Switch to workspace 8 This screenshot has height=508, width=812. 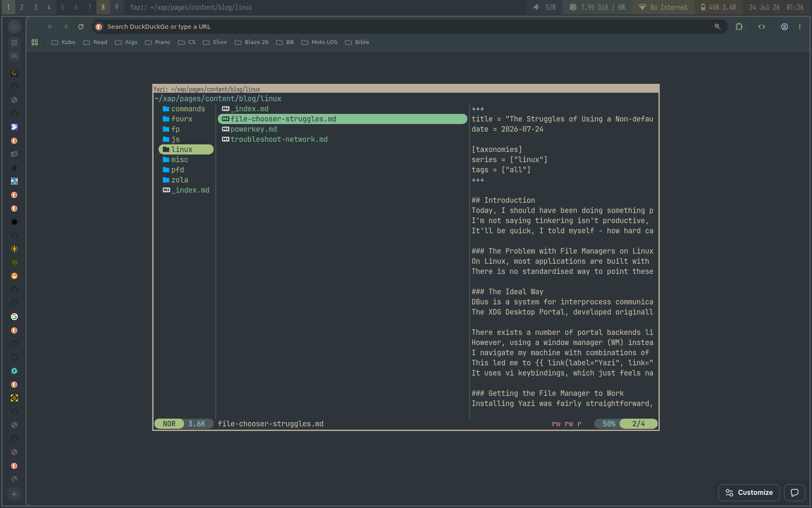click(103, 7)
